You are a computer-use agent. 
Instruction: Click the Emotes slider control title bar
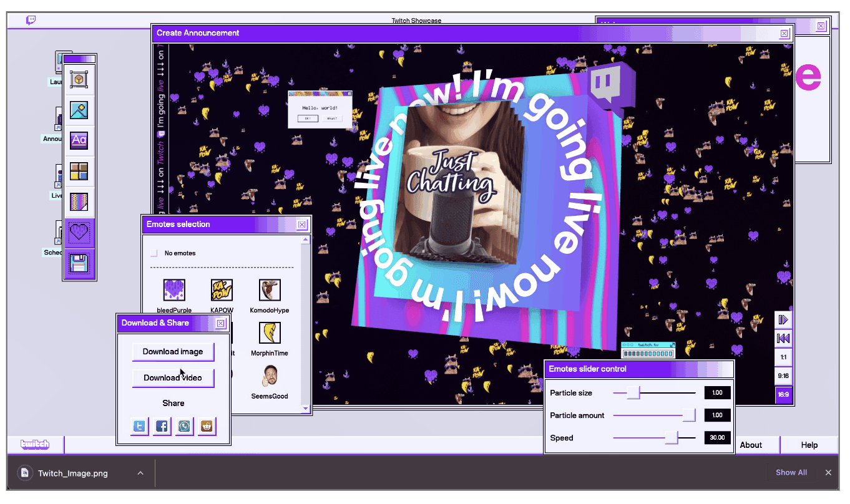click(639, 369)
